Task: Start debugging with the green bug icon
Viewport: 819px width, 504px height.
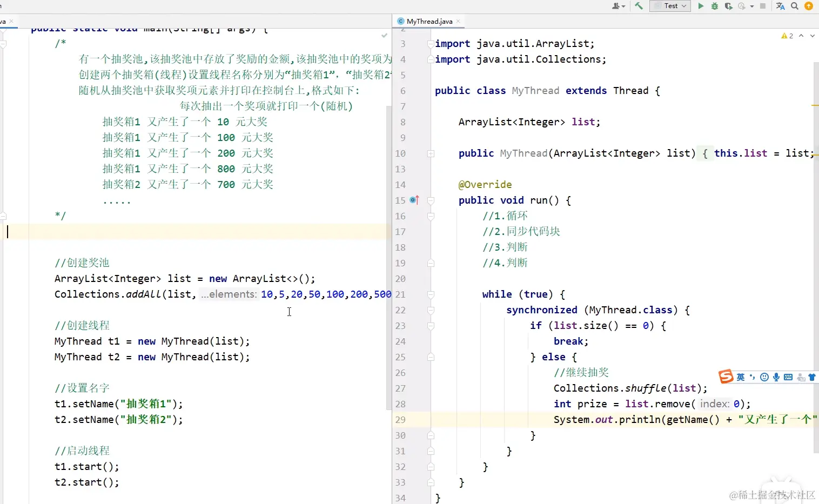Action: point(715,6)
